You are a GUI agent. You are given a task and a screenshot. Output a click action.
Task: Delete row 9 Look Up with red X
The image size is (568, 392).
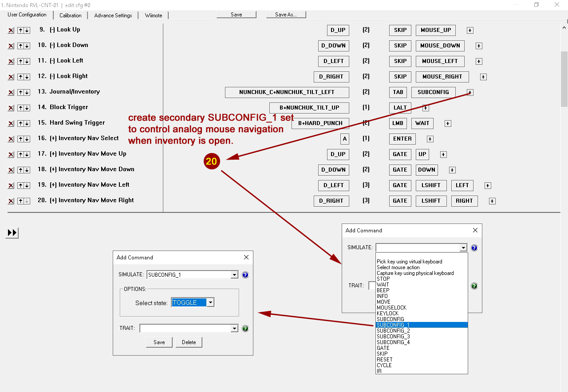tap(11, 31)
